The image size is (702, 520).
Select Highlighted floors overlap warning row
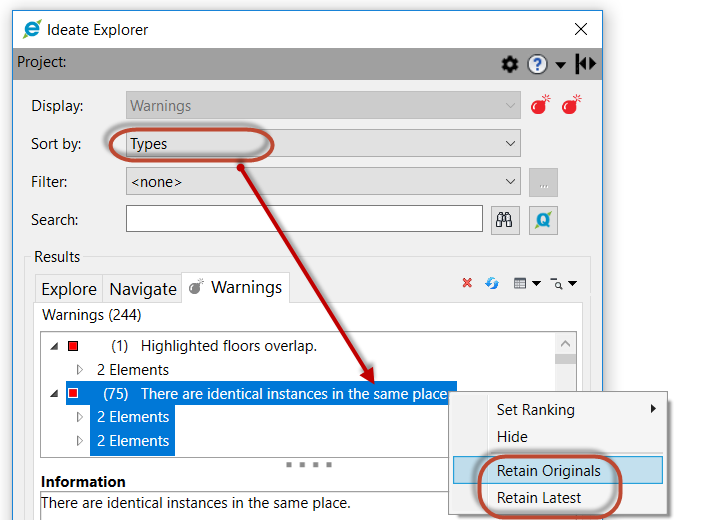click(228, 346)
